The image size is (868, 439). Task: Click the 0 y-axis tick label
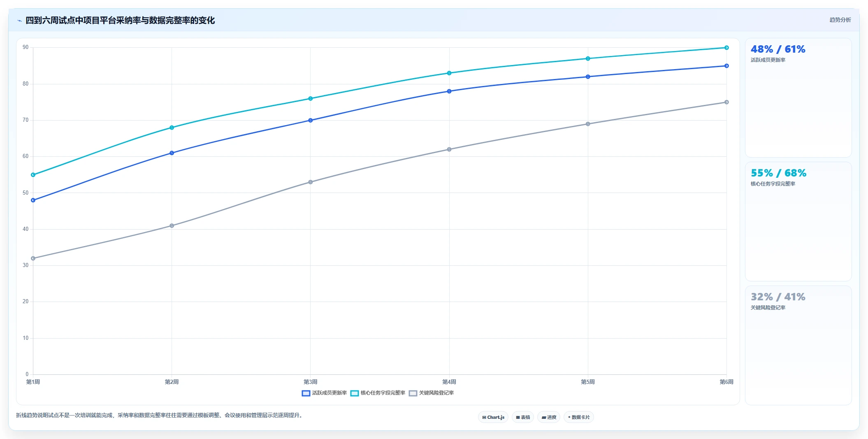click(x=27, y=374)
